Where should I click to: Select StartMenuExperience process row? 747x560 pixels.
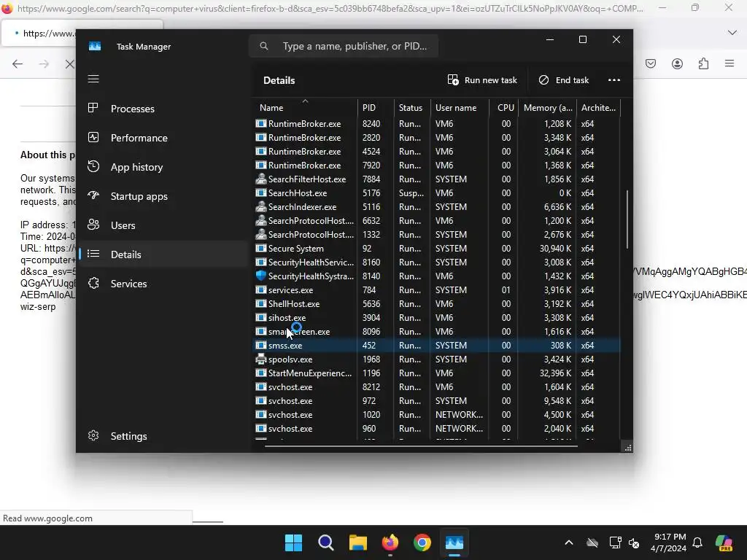[x=436, y=373]
